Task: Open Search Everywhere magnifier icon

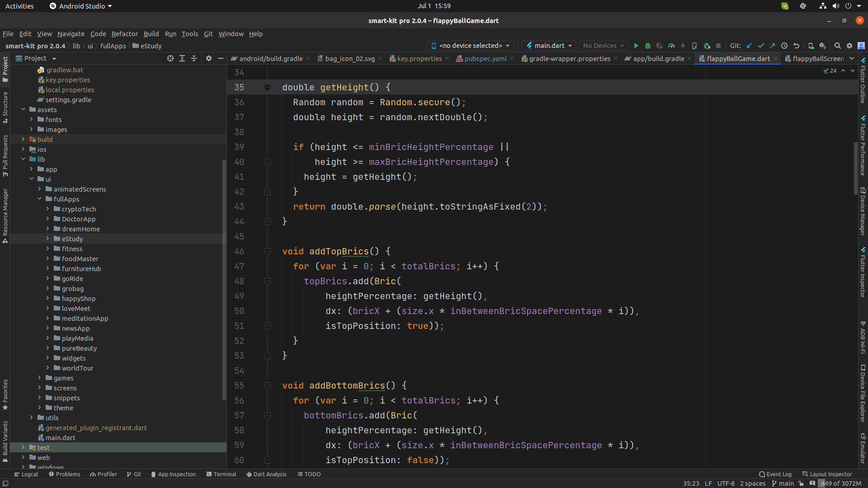Action: pyautogui.click(x=838, y=46)
